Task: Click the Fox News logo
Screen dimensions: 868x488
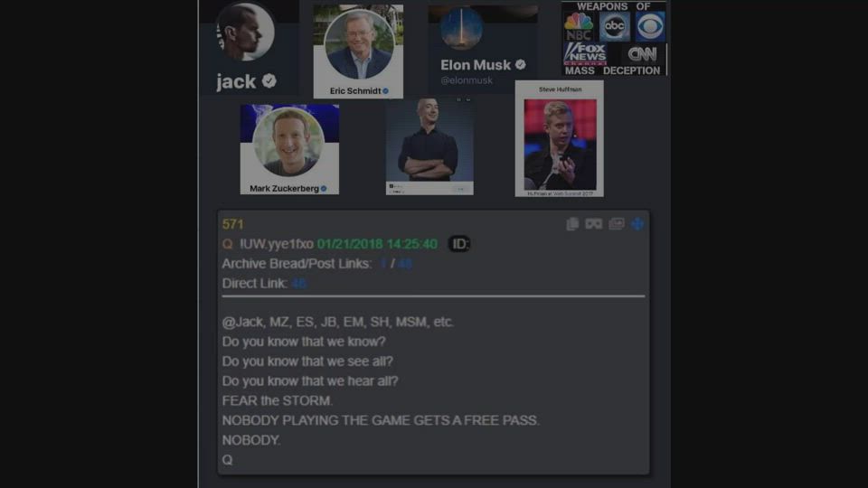Action: click(x=585, y=53)
